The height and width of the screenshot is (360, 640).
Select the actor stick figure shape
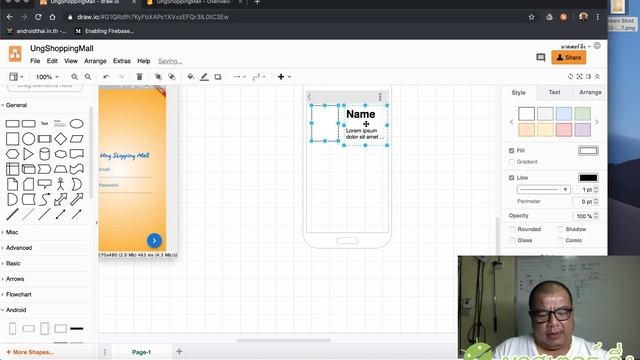[60, 184]
